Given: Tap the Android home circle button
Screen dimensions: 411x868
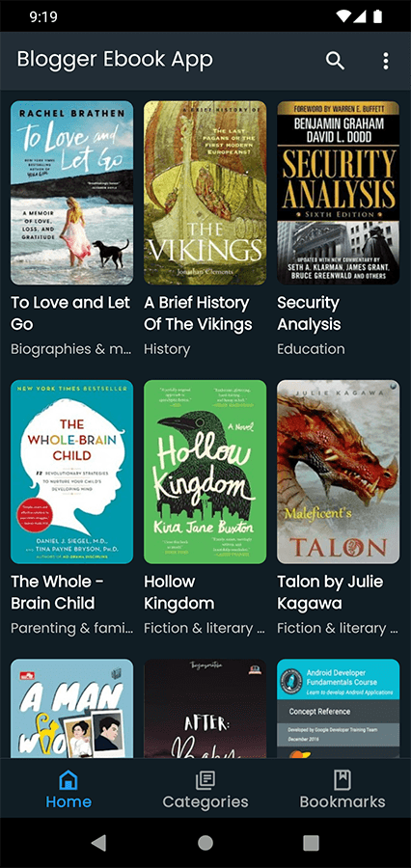Looking at the screenshot, I should tap(205, 843).
